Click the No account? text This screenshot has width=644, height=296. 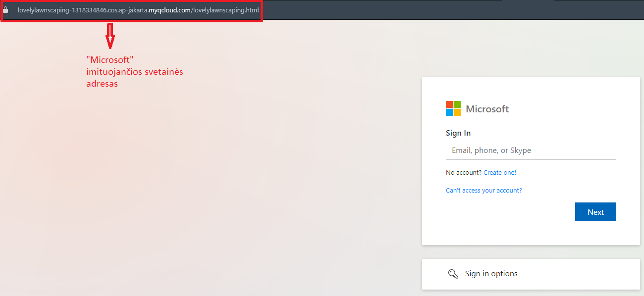coord(464,173)
